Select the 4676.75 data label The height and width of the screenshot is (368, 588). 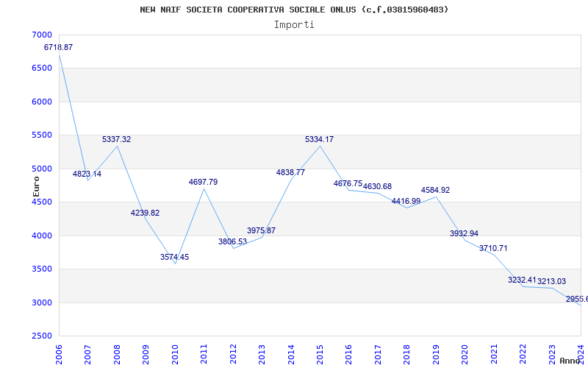coord(348,183)
